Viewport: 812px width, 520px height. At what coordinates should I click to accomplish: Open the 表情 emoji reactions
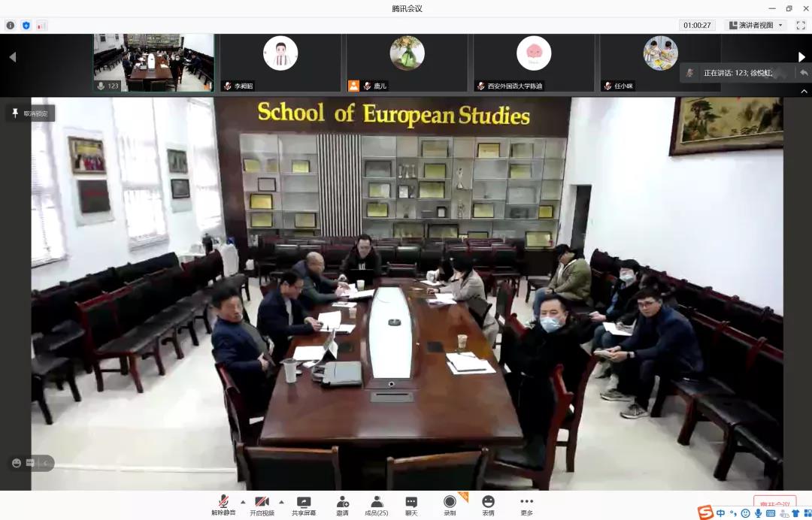coord(488,504)
